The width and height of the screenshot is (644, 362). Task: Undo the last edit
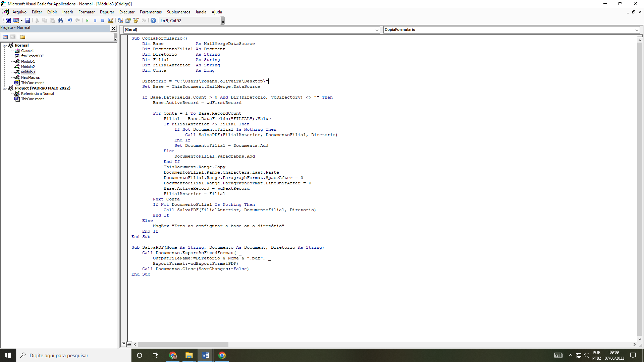tap(70, 20)
